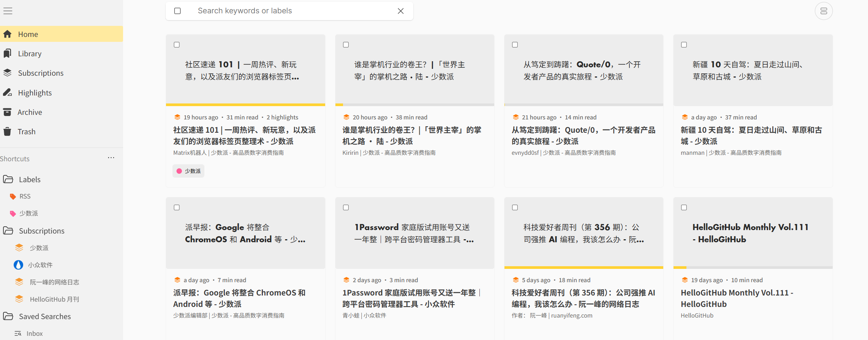The width and height of the screenshot is (868, 340).
Task: Click the Archive box icon
Action: [x=7, y=112]
